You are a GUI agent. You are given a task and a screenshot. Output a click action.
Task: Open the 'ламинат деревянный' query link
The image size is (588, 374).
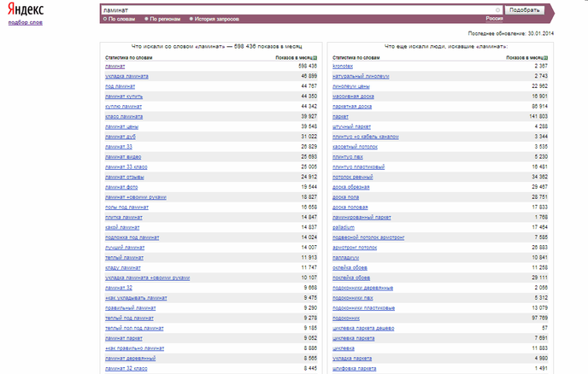(x=131, y=359)
